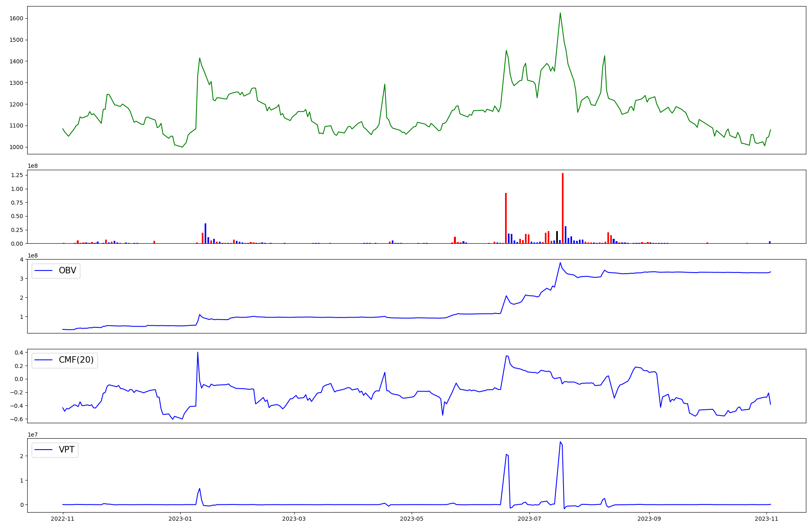Screen dimensions: 812x528
Task: Click the 1e7 exponent label above VPT chart
Action: [33, 435]
